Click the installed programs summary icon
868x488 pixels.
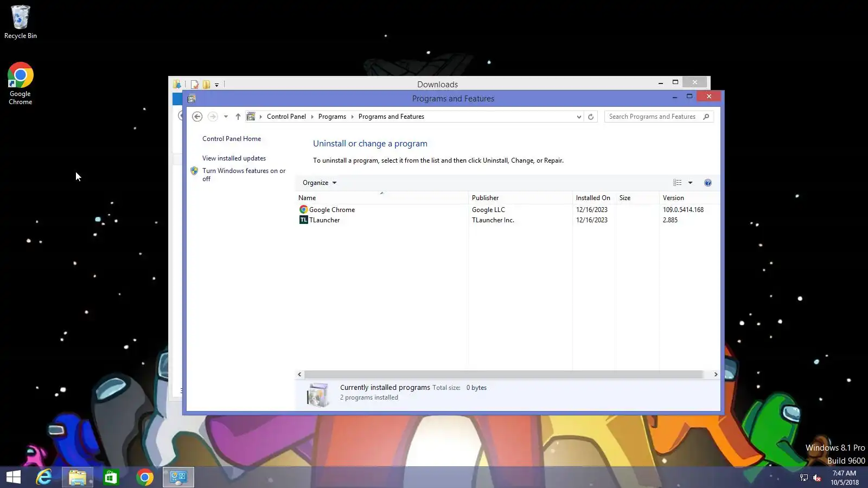318,394
